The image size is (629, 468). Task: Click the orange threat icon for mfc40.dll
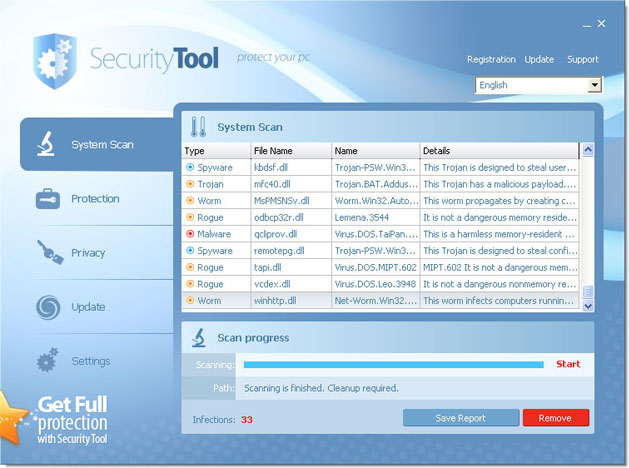pyautogui.click(x=190, y=184)
